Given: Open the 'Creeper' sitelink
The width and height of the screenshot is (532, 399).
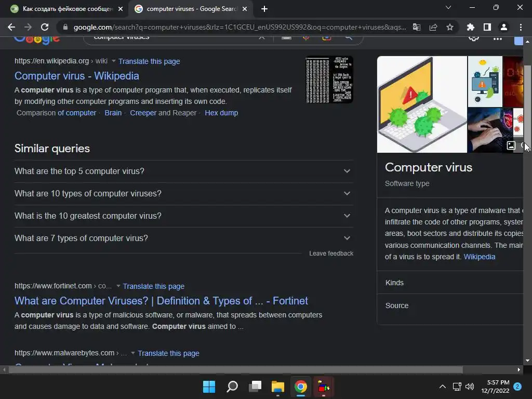Looking at the screenshot, I should pyautogui.click(x=143, y=113).
